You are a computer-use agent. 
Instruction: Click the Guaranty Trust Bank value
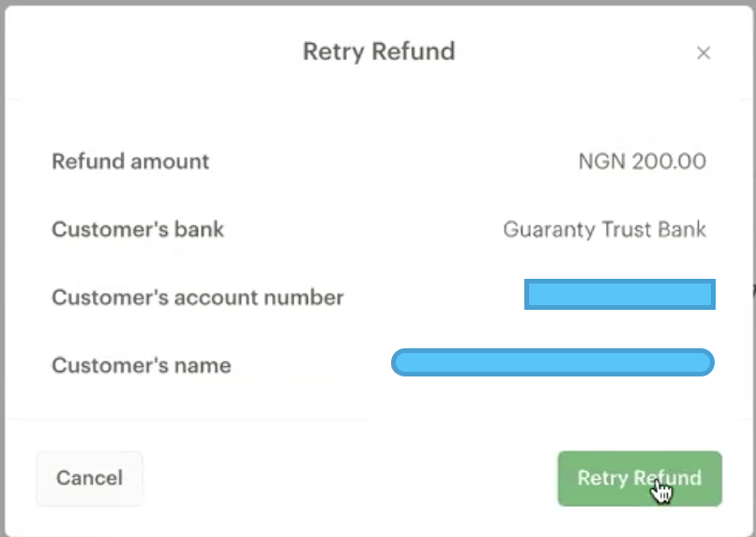[x=604, y=229]
